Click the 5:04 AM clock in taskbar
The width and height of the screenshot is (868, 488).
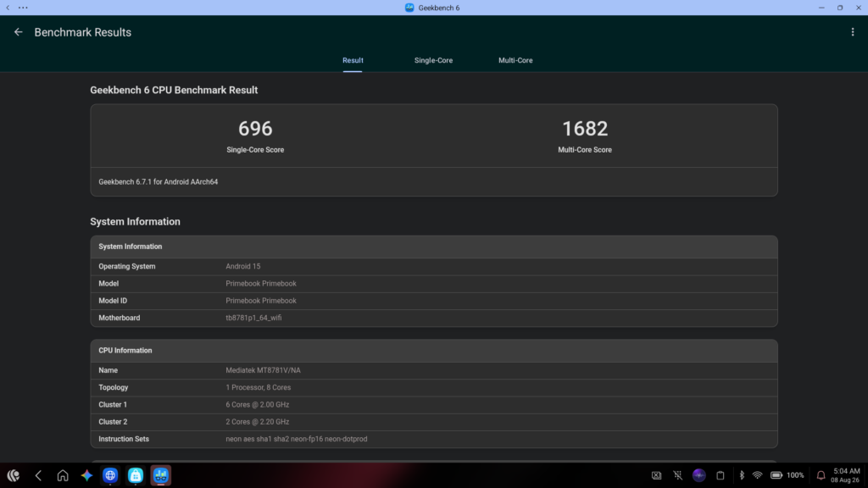[x=847, y=471]
